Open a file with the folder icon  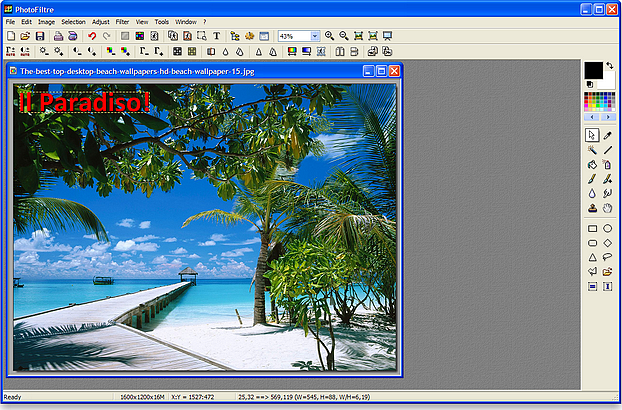click(x=25, y=36)
